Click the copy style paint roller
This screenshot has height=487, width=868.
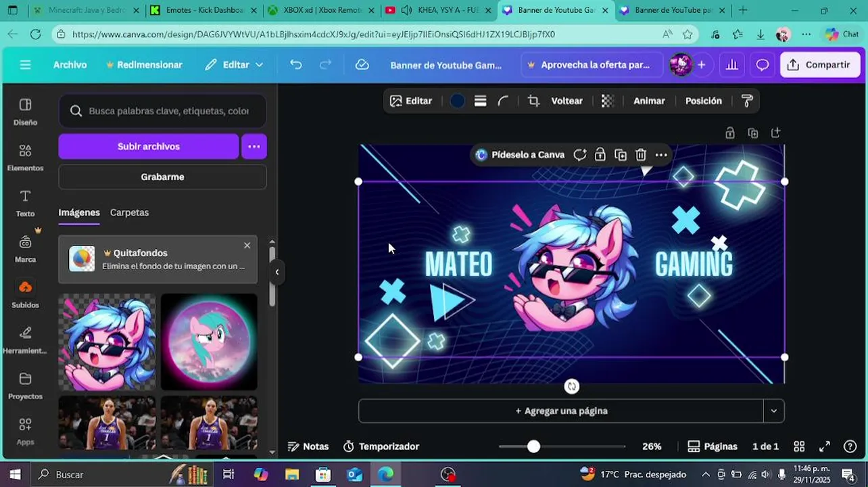click(x=747, y=101)
